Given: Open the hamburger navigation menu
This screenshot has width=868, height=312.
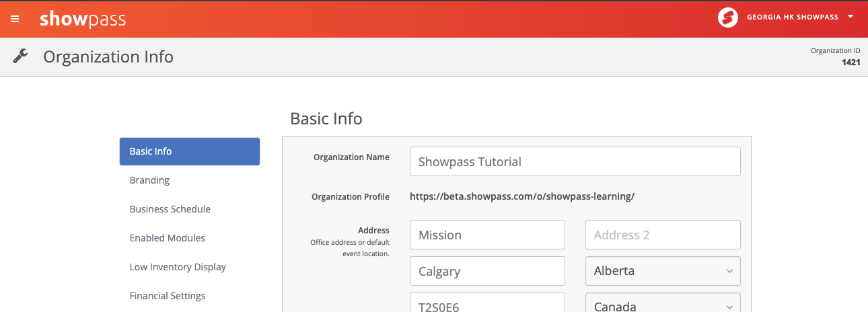Looking at the screenshot, I should tap(15, 19).
